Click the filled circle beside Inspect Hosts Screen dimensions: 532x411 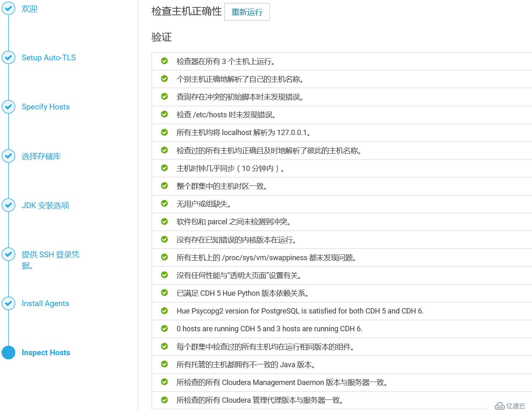(x=8, y=352)
